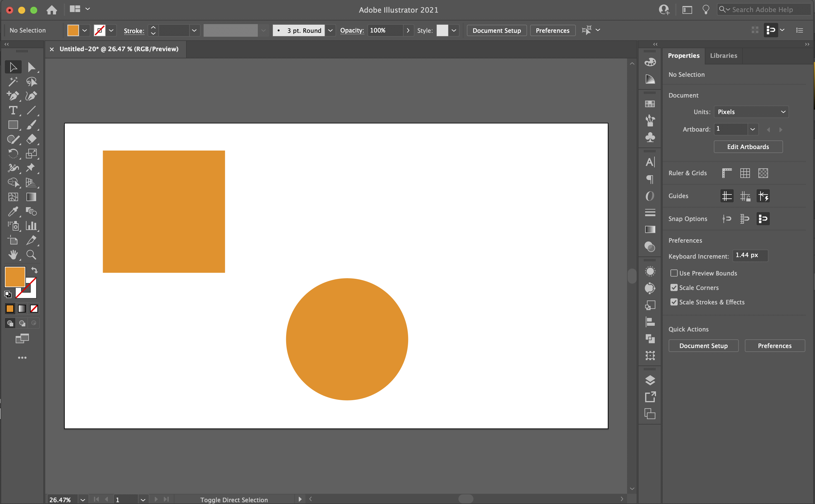
Task: Click the Edit Artboards button
Action: pyautogui.click(x=748, y=147)
